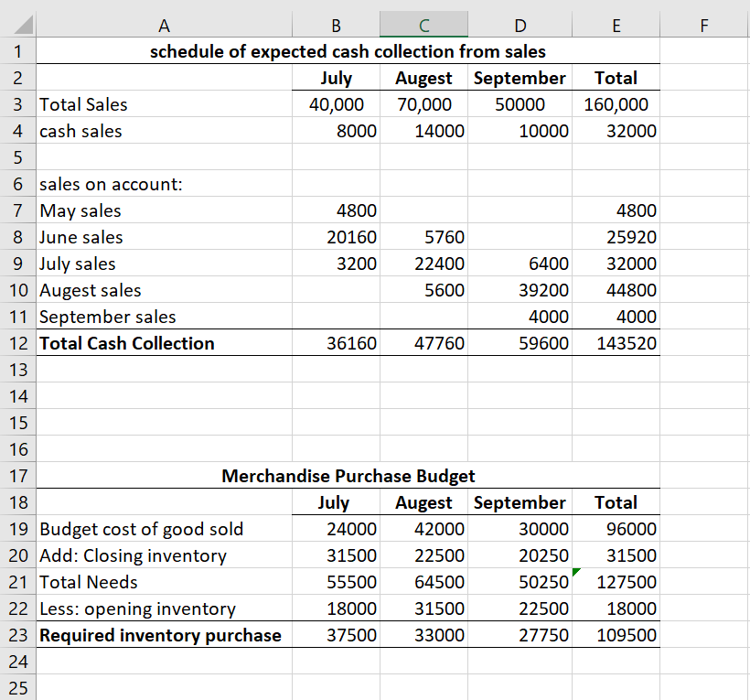This screenshot has width=750, height=700.
Task: Click the 64500 cell
Action: (x=423, y=582)
